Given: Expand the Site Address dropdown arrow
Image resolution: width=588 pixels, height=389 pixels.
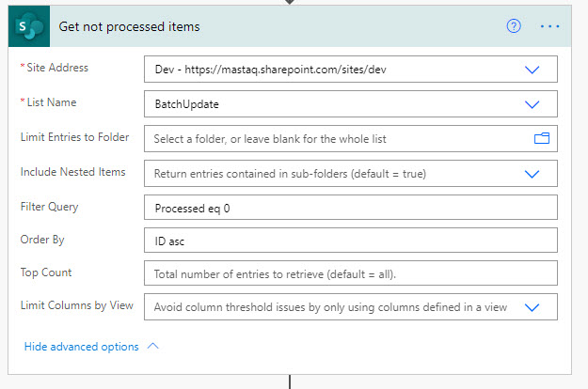Looking at the screenshot, I should point(532,70).
